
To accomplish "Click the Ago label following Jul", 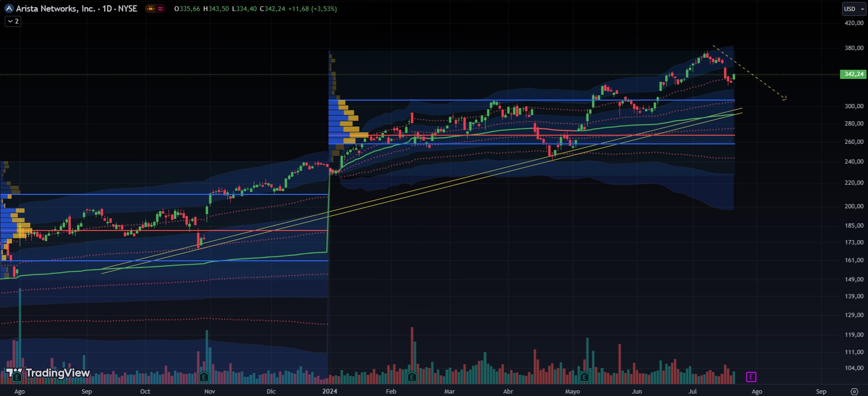I will click(757, 391).
